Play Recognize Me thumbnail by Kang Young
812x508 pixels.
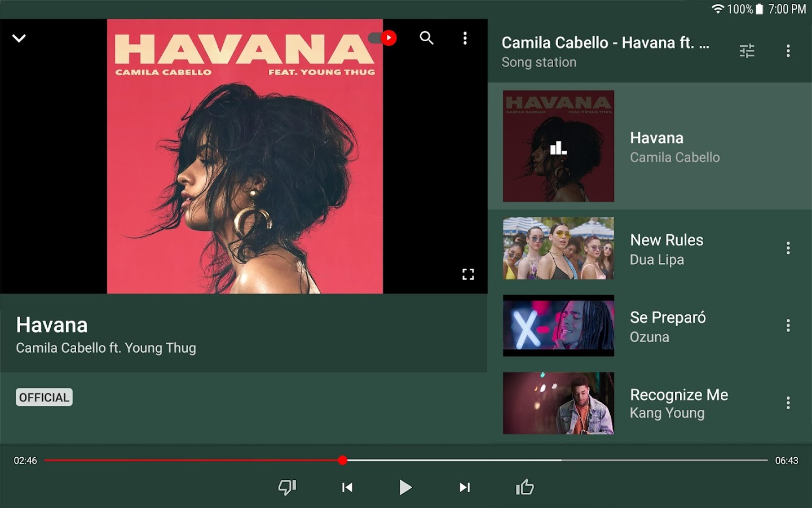click(x=558, y=403)
